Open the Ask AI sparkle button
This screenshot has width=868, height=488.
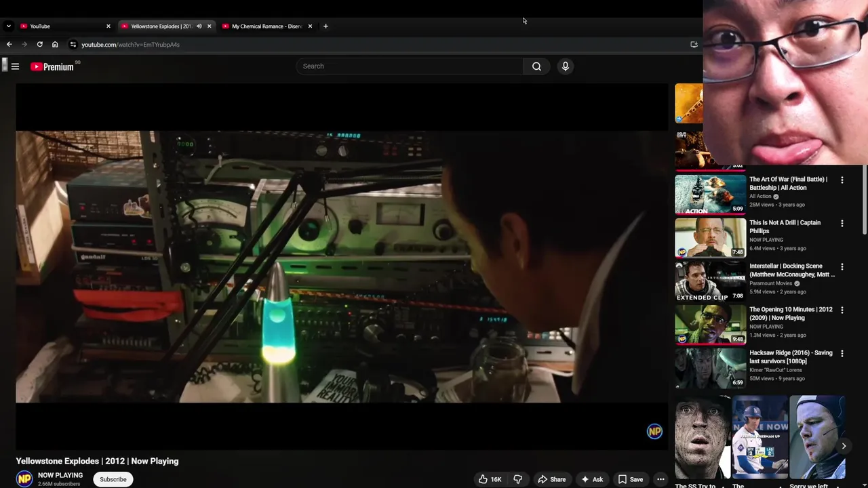(x=591, y=479)
